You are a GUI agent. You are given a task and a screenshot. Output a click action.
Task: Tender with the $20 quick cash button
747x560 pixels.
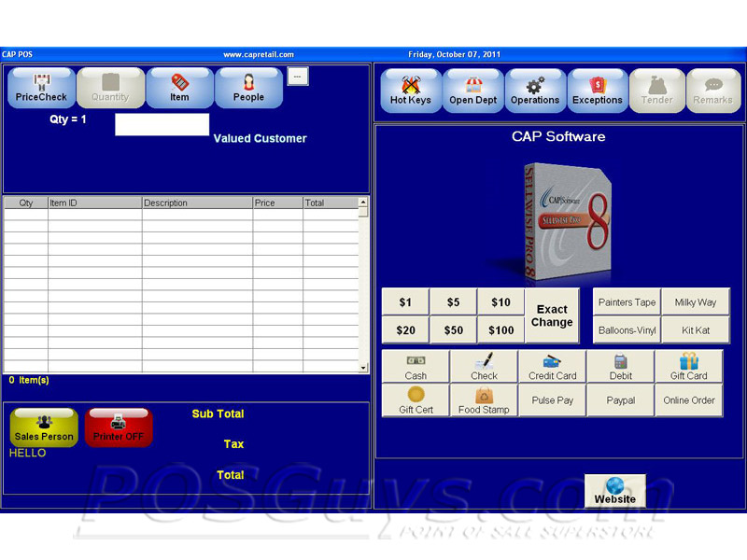click(x=405, y=330)
